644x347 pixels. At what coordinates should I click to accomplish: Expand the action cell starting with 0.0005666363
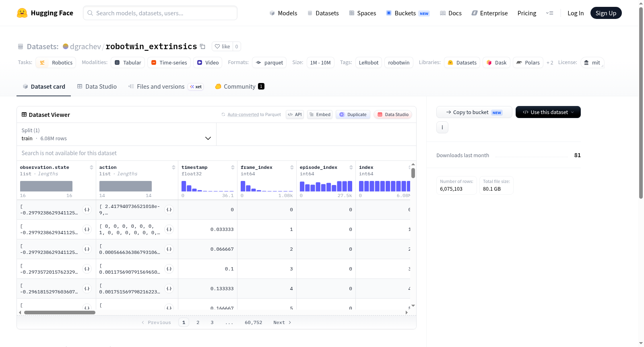point(169,249)
